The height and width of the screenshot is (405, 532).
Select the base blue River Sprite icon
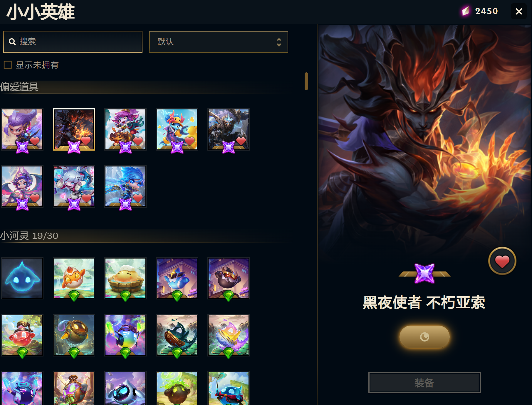coord(22,278)
